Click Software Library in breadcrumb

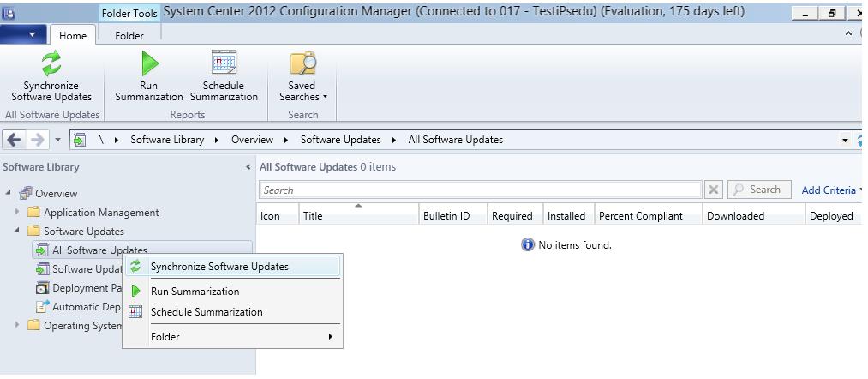point(167,140)
